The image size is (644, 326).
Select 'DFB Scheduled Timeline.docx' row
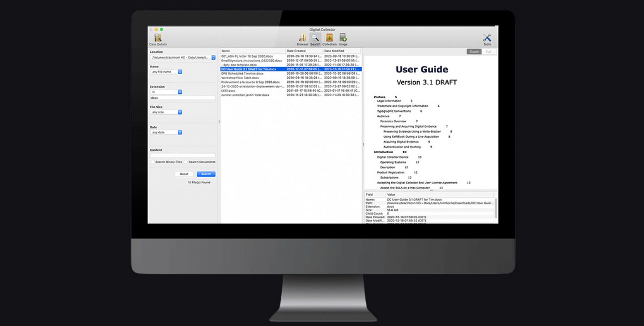[291, 73]
